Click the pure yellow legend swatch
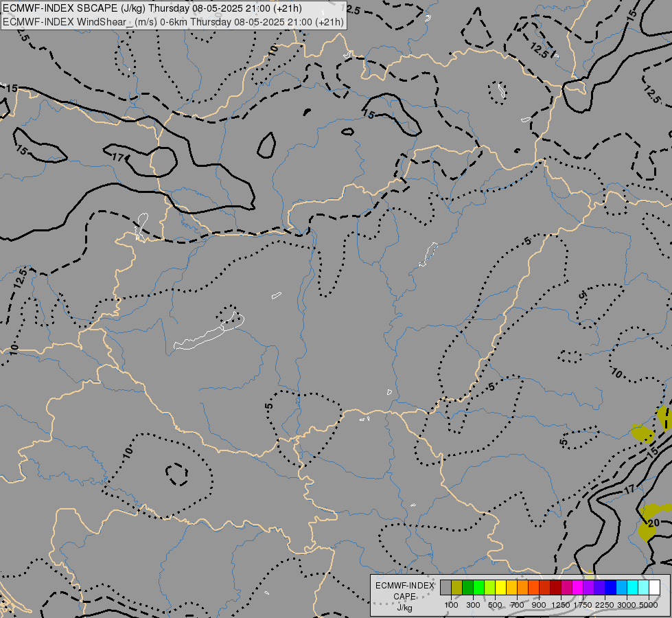 pos(501,588)
